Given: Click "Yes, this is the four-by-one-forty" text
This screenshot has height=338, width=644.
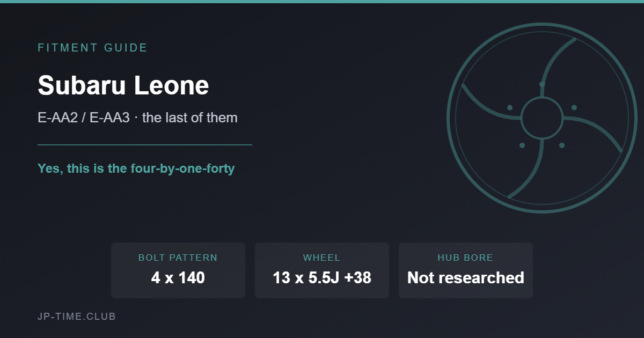Looking at the screenshot, I should [136, 168].
